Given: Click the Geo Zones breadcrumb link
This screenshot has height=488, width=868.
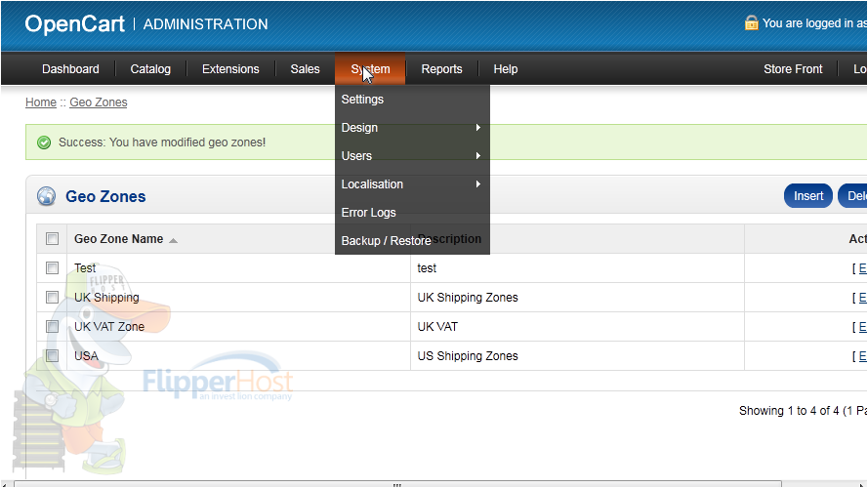Looking at the screenshot, I should 99,102.
